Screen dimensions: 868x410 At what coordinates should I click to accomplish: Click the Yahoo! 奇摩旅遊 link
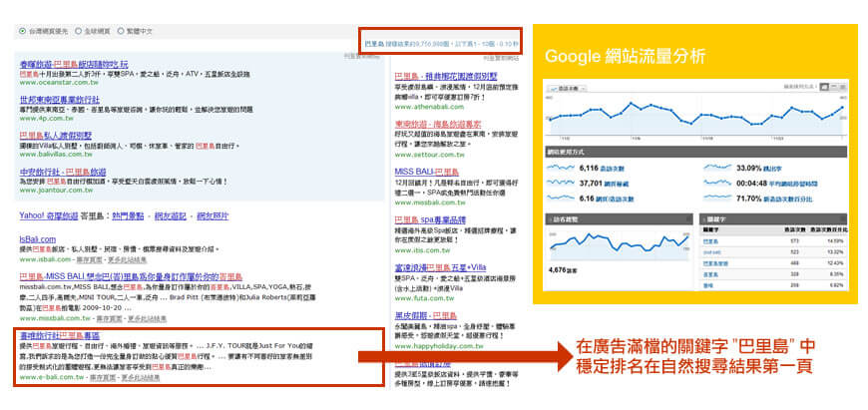49,215
